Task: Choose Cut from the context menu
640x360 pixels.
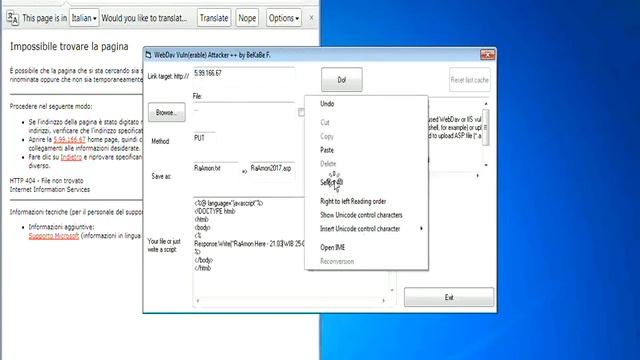Action: click(325, 122)
